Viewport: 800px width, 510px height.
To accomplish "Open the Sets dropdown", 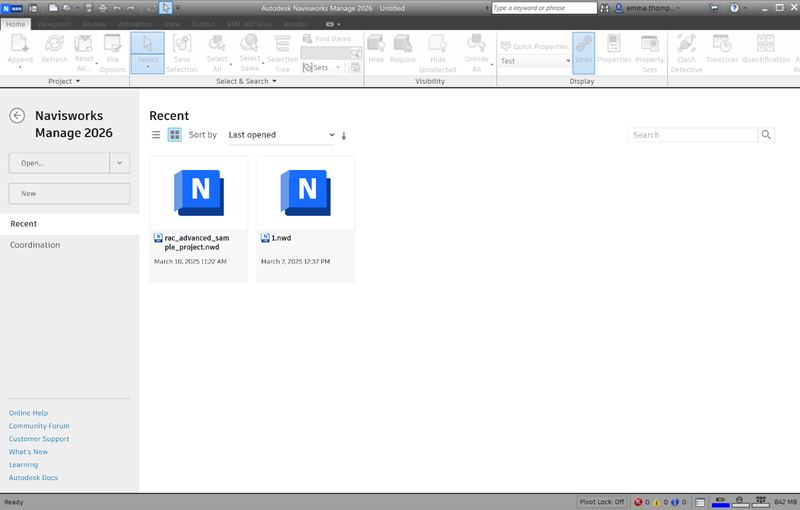I will (338, 67).
